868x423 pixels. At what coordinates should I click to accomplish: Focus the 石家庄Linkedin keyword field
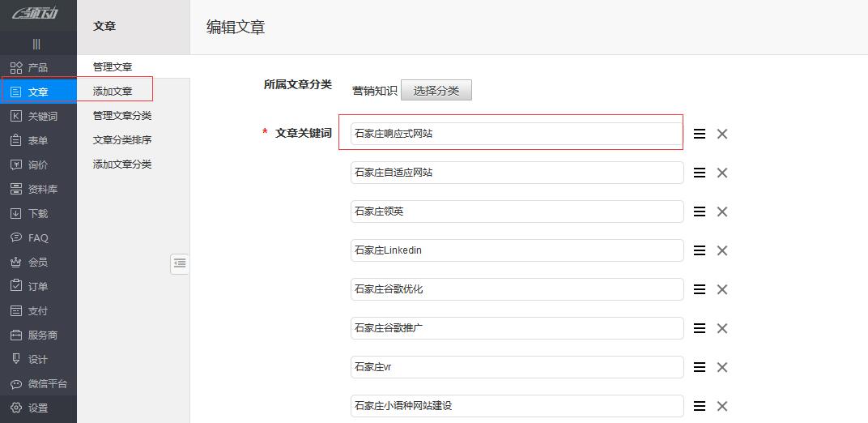(517, 250)
